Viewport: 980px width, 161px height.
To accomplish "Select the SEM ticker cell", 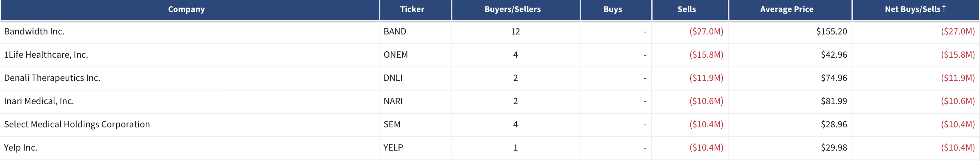I will click(x=415, y=124).
